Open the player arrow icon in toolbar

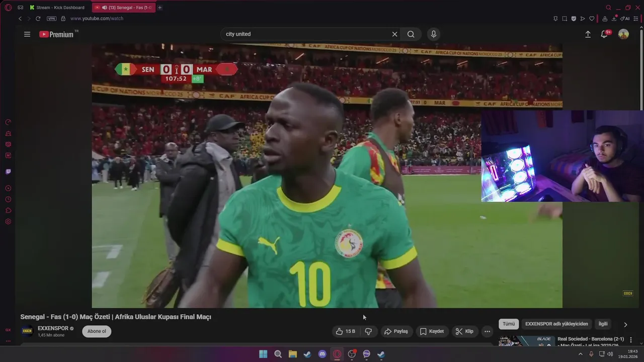tap(583, 19)
